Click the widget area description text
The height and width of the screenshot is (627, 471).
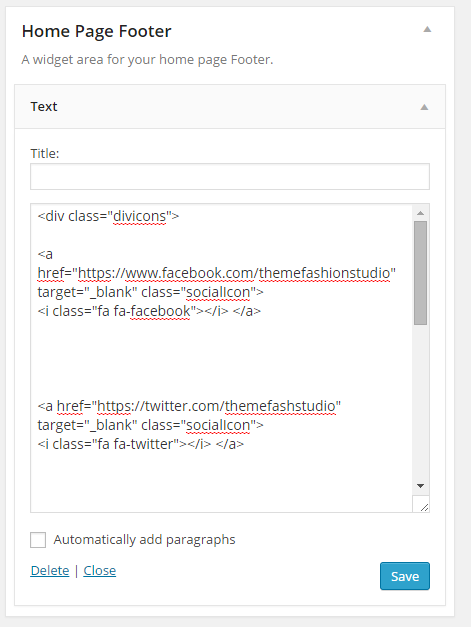pos(147,60)
